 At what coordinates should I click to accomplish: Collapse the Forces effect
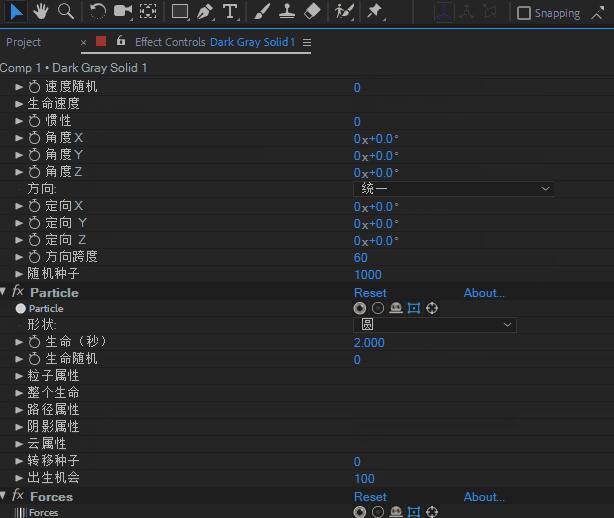(x=3, y=495)
